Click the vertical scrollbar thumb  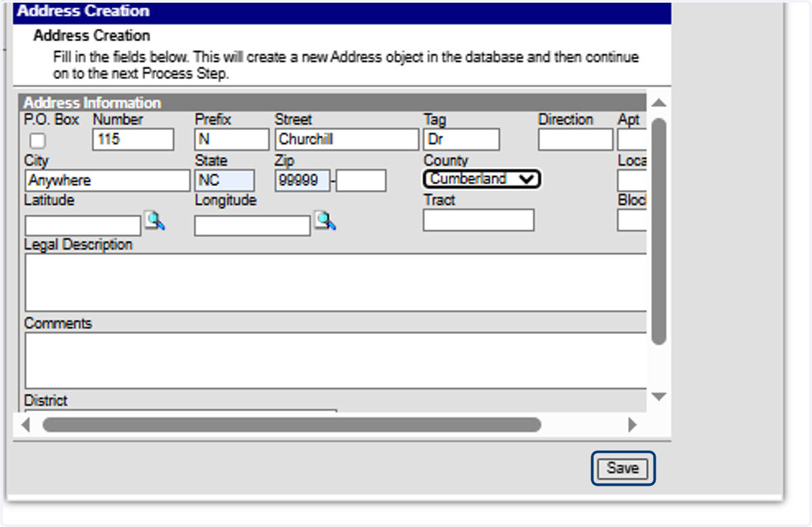click(658, 231)
